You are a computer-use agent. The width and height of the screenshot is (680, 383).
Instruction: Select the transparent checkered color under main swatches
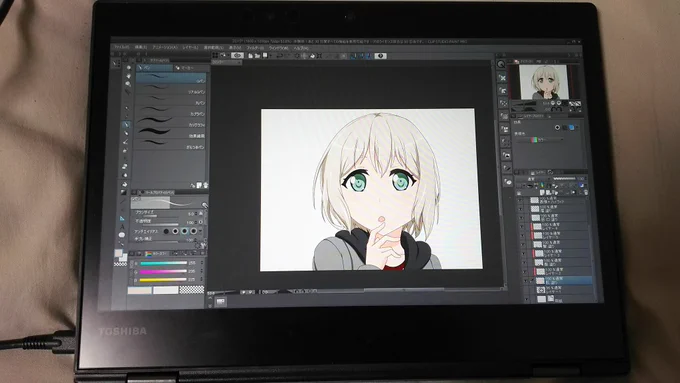click(121, 264)
